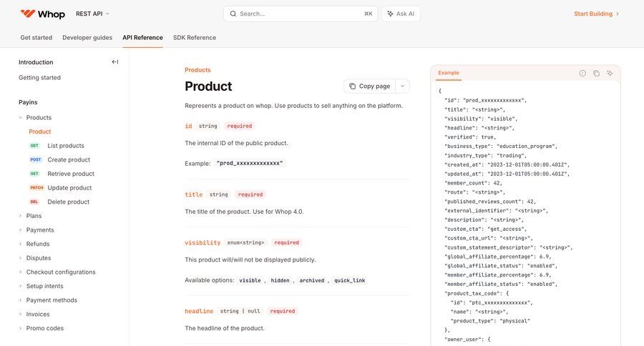Expand the Disputes section

20,258
